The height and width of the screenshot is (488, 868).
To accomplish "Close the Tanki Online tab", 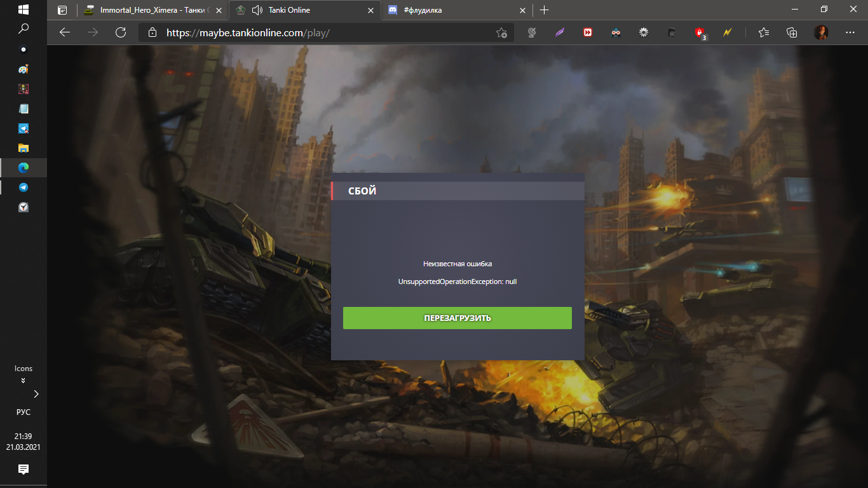I will (370, 10).
